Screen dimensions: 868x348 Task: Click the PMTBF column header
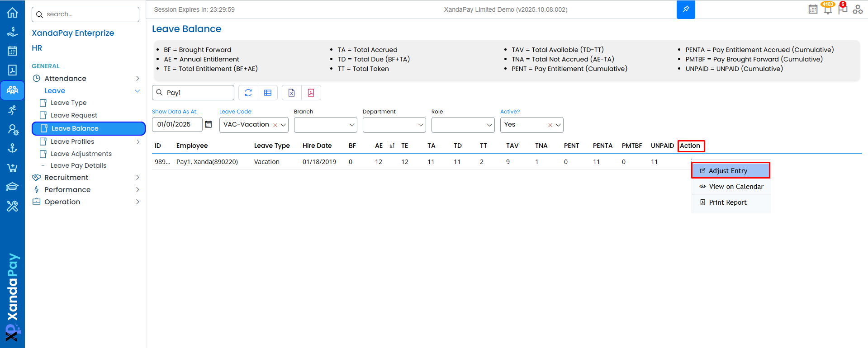point(632,146)
